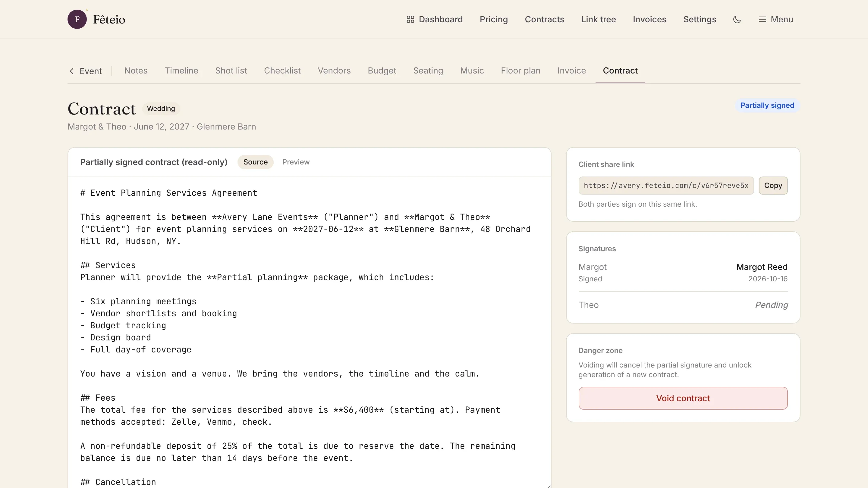Screen dimensions: 868x488
Task: Switch to the Checklist tab
Action: point(282,70)
